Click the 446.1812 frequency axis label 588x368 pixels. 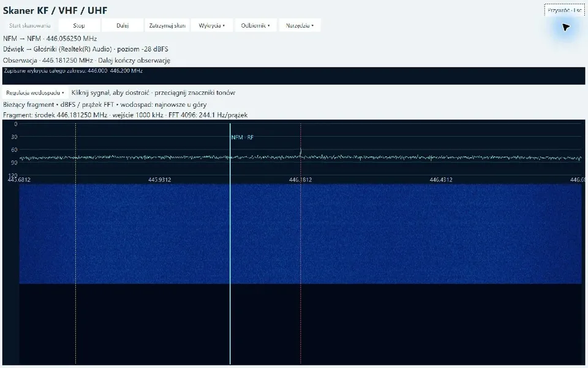pyautogui.click(x=300, y=180)
